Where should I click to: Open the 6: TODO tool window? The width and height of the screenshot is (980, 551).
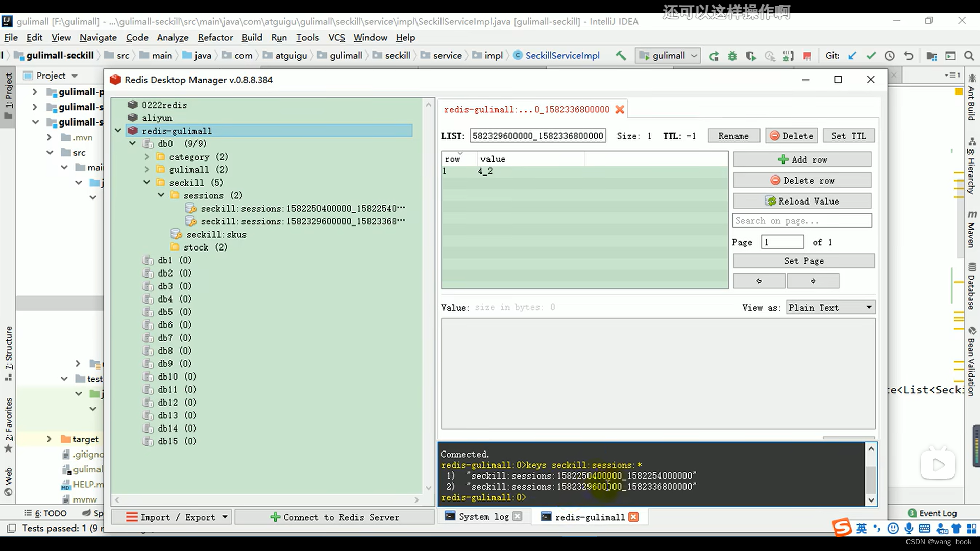tap(46, 513)
